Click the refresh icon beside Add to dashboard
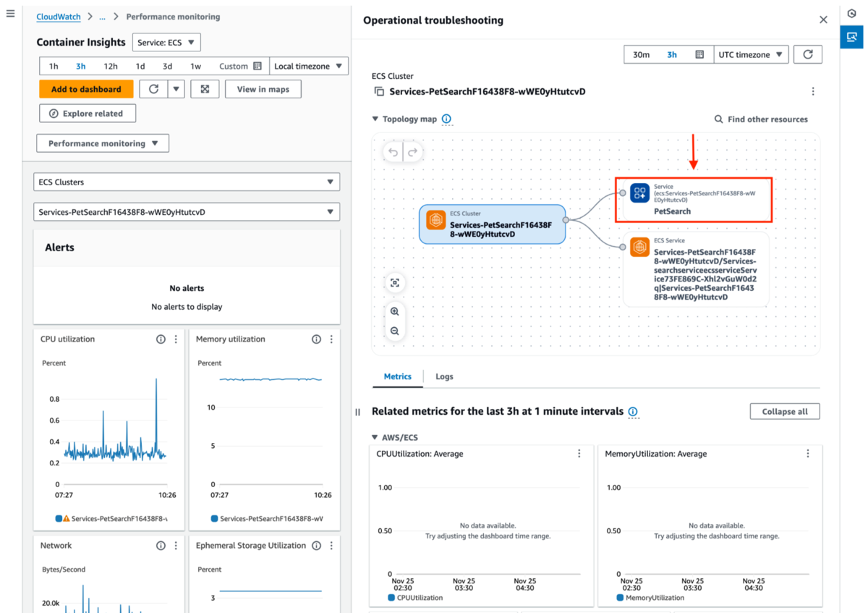Viewport: 868px width, 613px height. click(x=153, y=89)
